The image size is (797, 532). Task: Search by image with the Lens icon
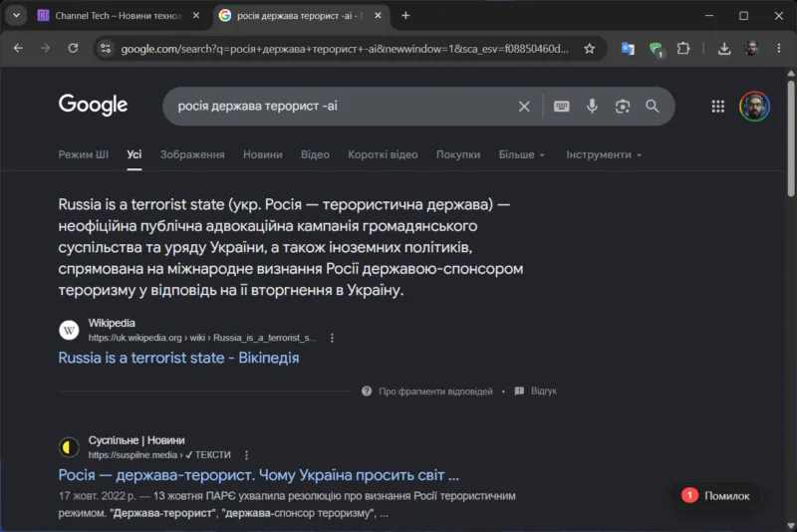coord(622,107)
